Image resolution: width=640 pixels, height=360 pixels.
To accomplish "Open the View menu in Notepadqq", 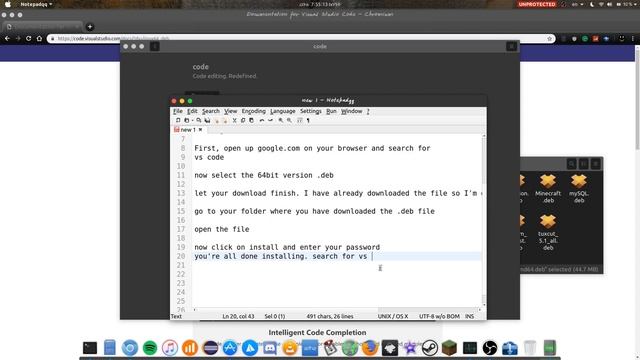I will (x=231, y=111).
